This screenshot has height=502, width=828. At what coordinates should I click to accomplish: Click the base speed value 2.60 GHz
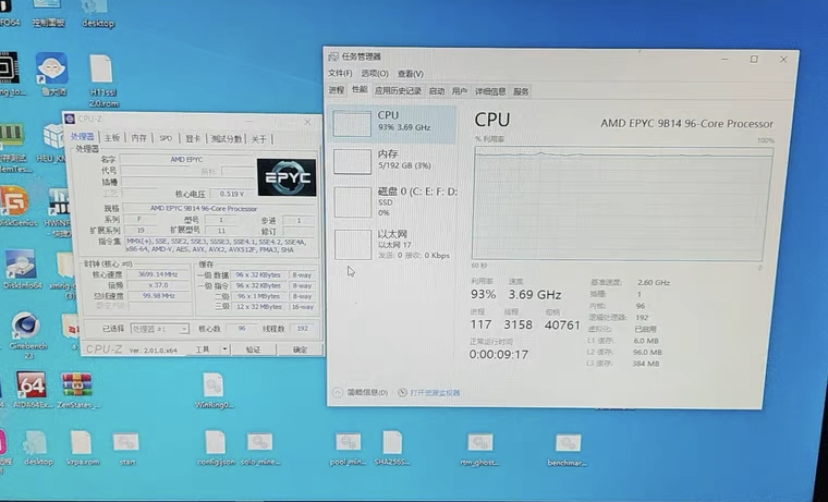pyautogui.click(x=653, y=282)
